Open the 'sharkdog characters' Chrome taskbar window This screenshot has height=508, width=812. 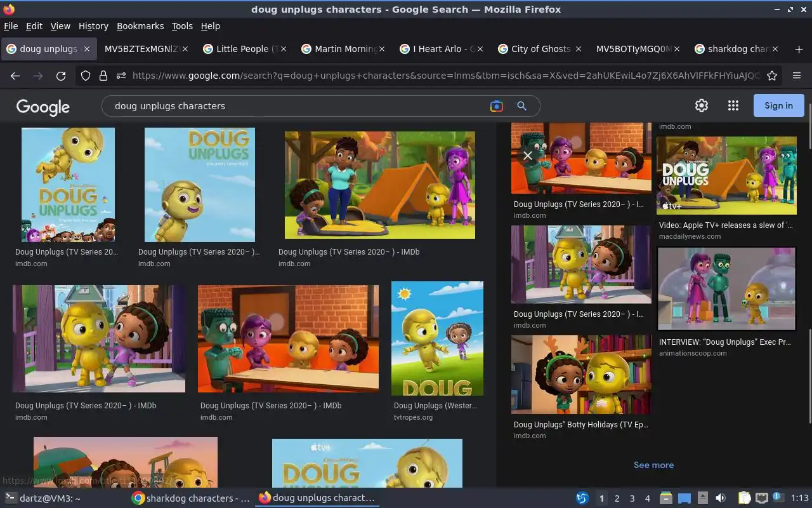190,498
